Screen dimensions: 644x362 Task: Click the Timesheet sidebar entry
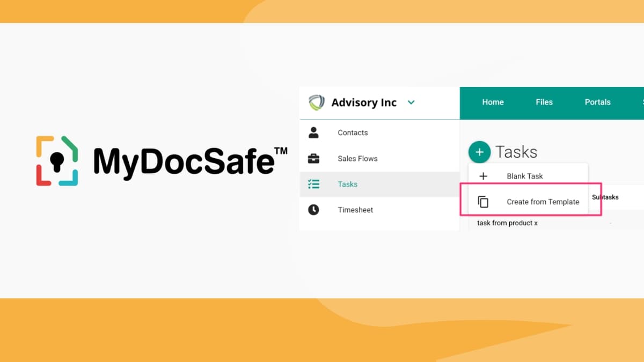tap(355, 210)
